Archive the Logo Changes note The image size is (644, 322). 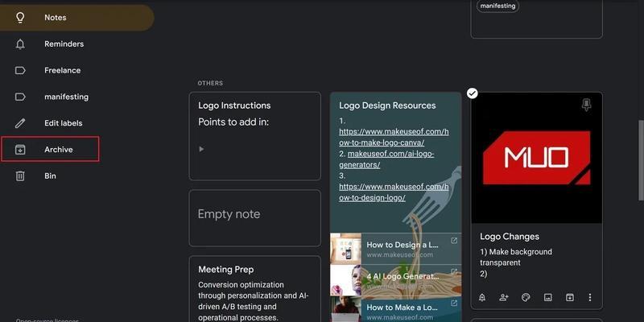click(x=569, y=297)
